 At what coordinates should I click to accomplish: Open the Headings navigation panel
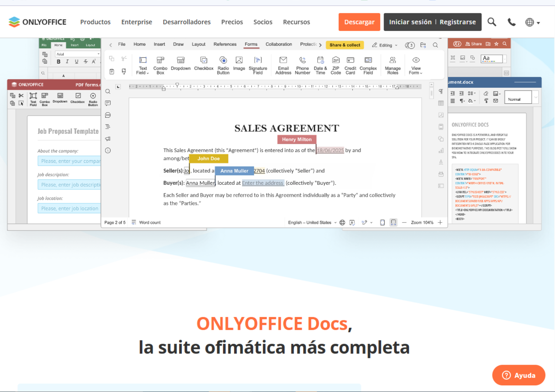point(108,127)
